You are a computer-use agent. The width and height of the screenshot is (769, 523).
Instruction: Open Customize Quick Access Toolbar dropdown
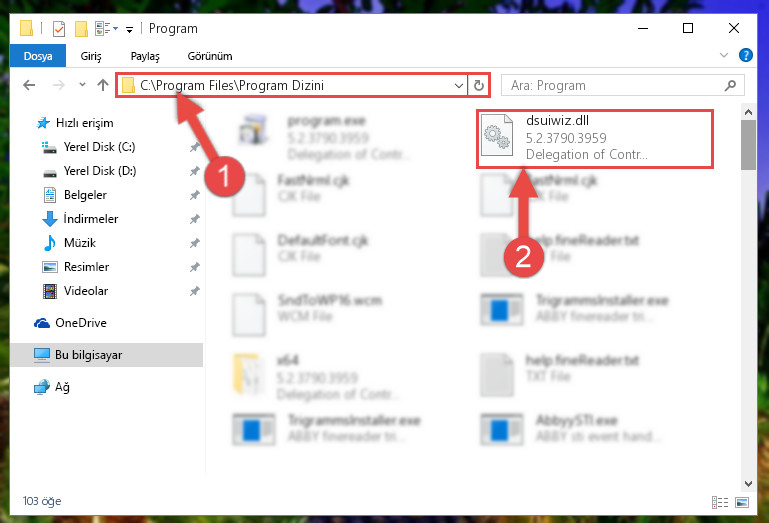pos(129,30)
